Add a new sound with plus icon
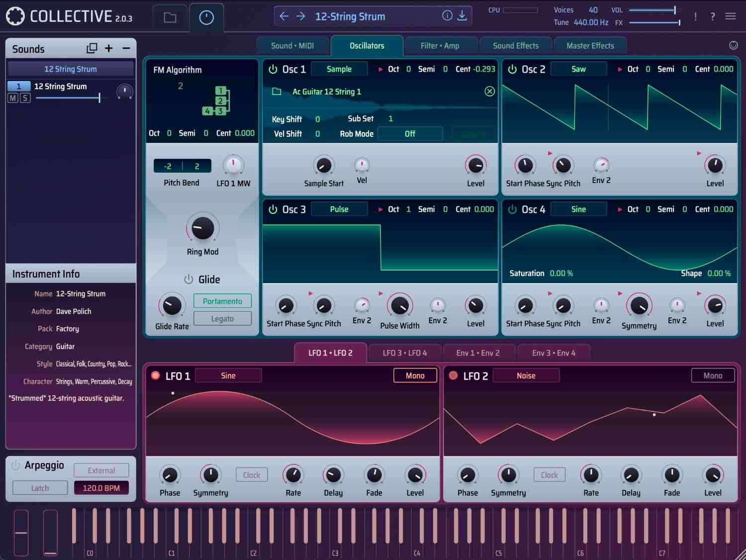Viewport: 746px width, 560px height. [109, 48]
